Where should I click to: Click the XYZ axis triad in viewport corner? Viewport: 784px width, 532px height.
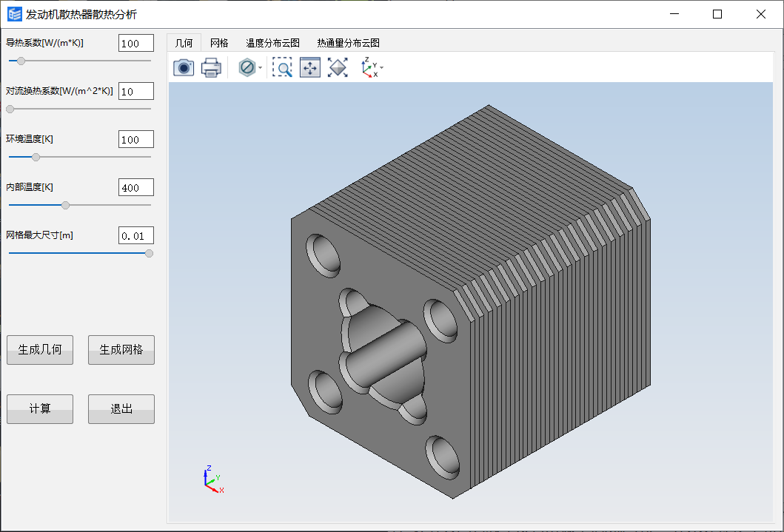tap(213, 479)
